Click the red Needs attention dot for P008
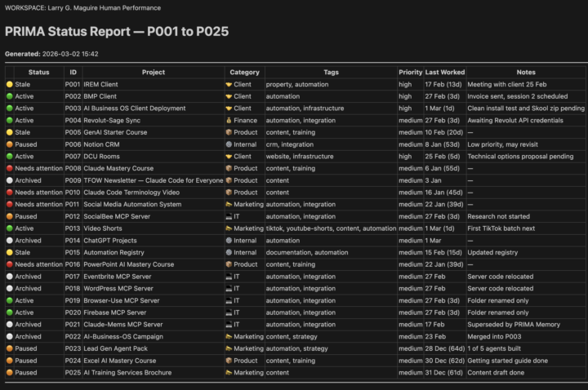Screen dimensions: 588x390 tap(10, 169)
